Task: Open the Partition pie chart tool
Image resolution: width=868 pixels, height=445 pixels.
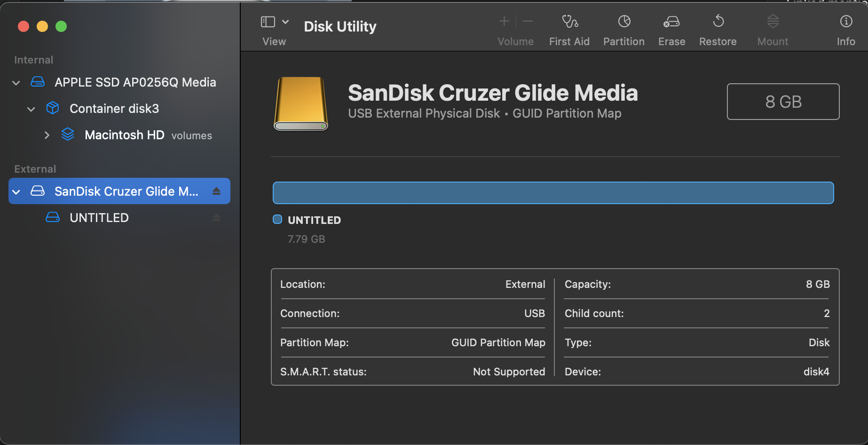Action: [624, 21]
